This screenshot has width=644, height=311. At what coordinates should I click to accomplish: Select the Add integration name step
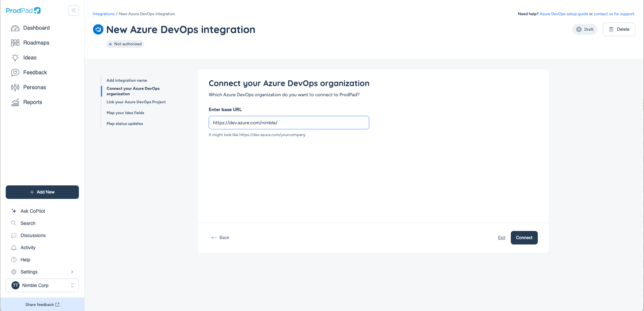127,80
